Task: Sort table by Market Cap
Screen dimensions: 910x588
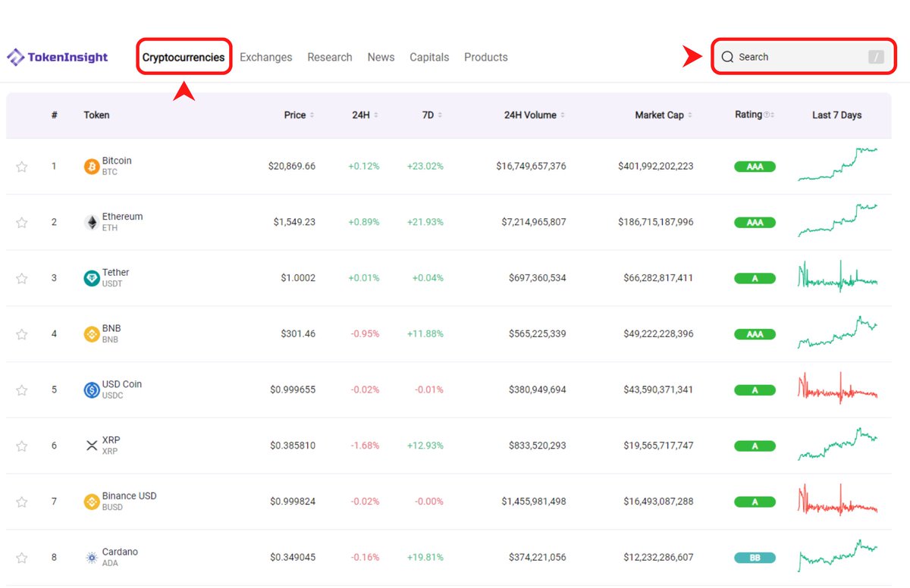Action: (x=664, y=115)
